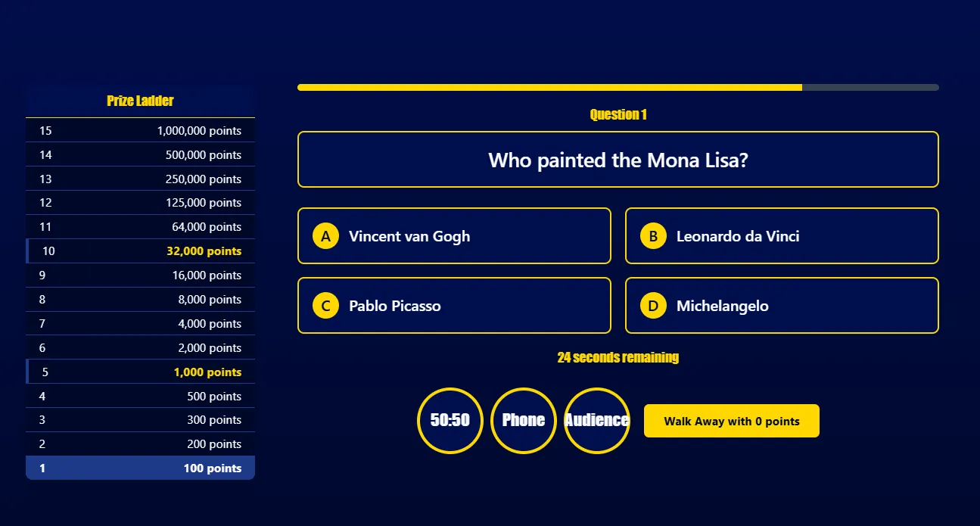Select the 32,000 points milestone row
The width and height of the screenshot is (980, 526).
140,251
